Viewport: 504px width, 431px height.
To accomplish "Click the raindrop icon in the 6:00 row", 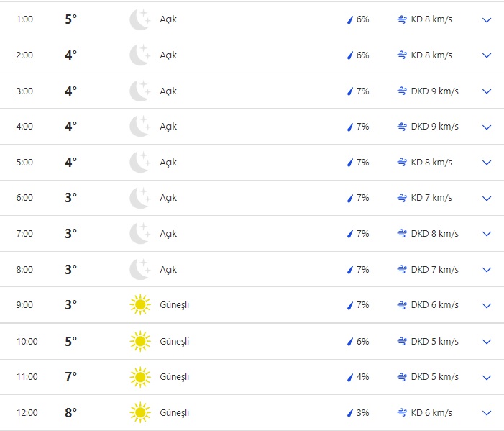I will pos(350,198).
